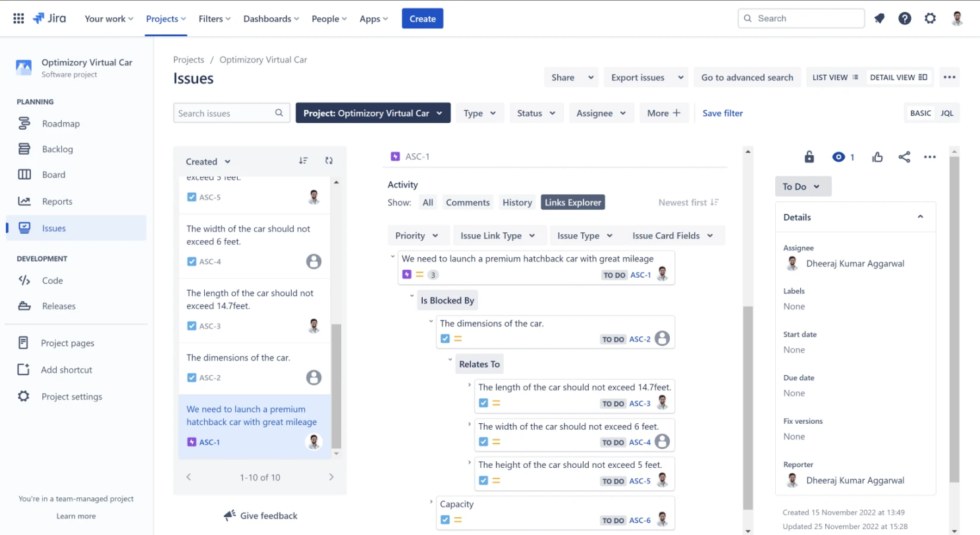
Task: Click Give feedback
Action: [x=261, y=516]
